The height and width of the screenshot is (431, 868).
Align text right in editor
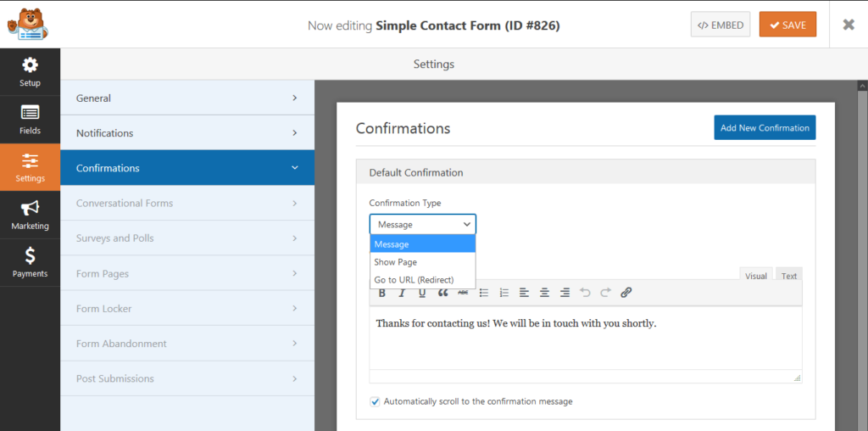click(x=565, y=293)
